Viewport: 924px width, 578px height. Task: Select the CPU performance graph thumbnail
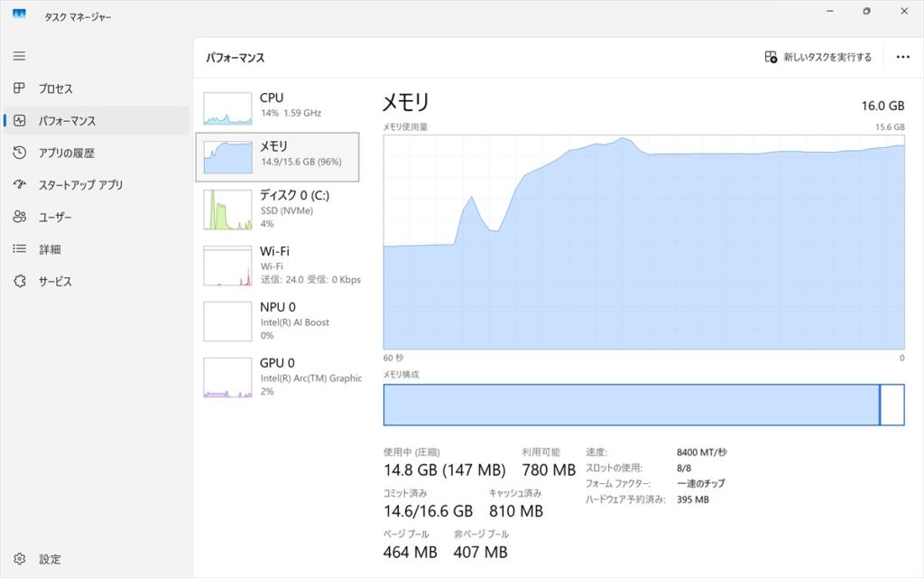click(x=227, y=108)
